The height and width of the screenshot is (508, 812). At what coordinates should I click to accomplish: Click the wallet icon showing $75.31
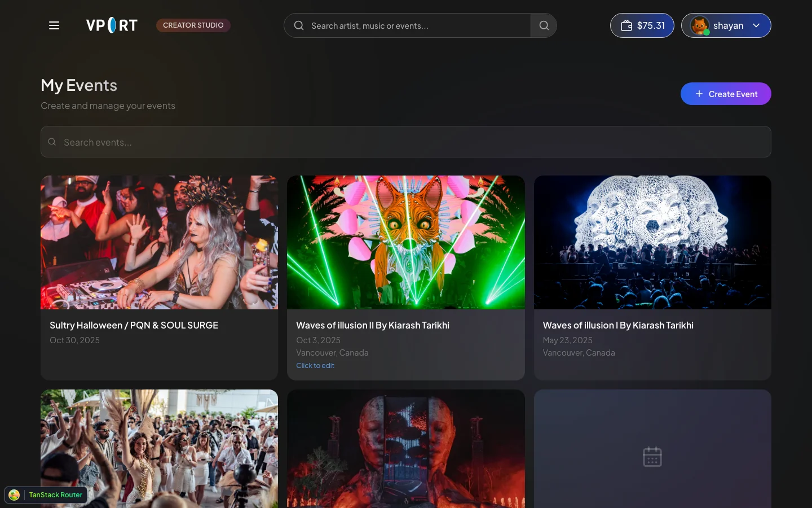[x=626, y=25]
